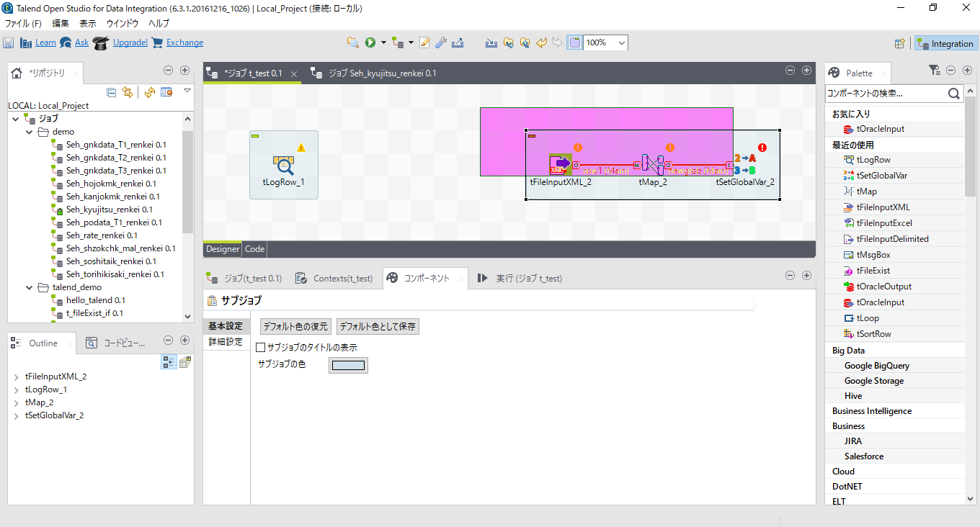Viewport: 980px width, 527px height.
Task: Click the green Run job toolbar icon
Action: (x=370, y=42)
